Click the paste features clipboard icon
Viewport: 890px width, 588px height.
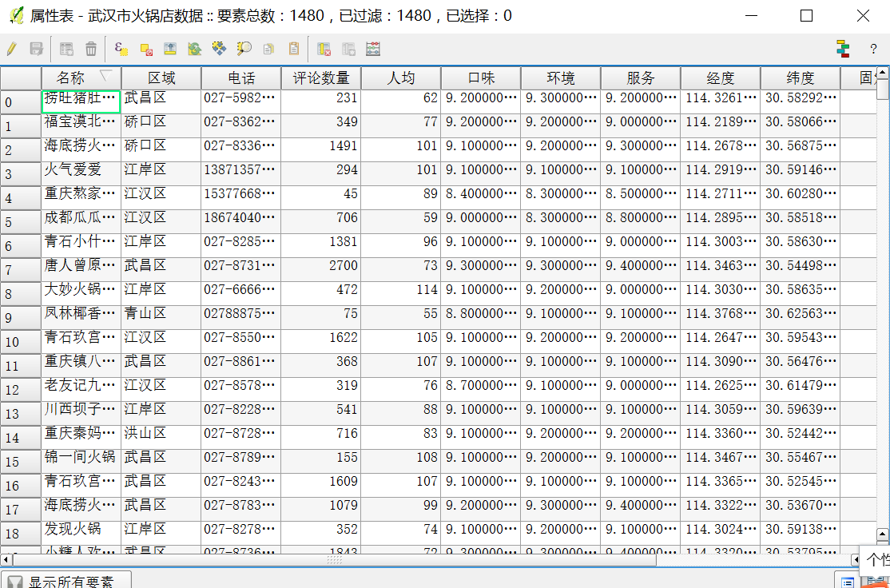pos(293,49)
